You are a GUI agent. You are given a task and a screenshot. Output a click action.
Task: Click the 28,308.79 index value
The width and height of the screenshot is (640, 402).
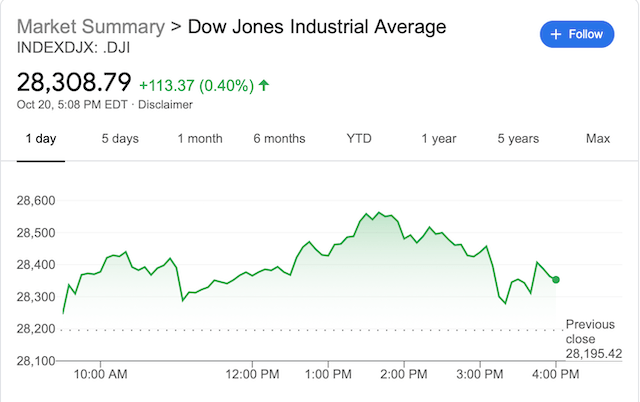coord(74,82)
